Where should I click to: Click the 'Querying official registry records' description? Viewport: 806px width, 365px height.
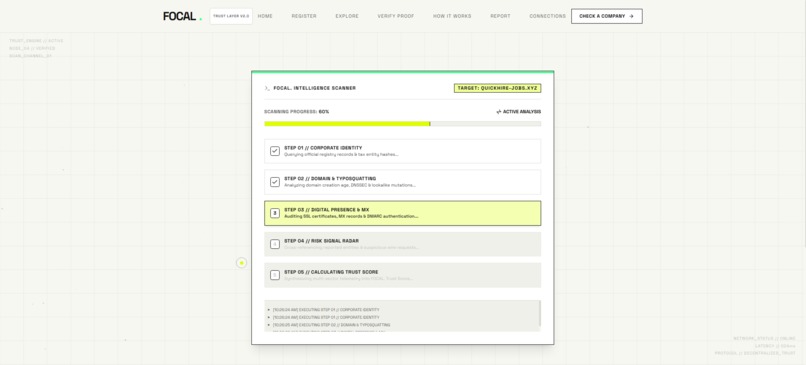pos(341,154)
